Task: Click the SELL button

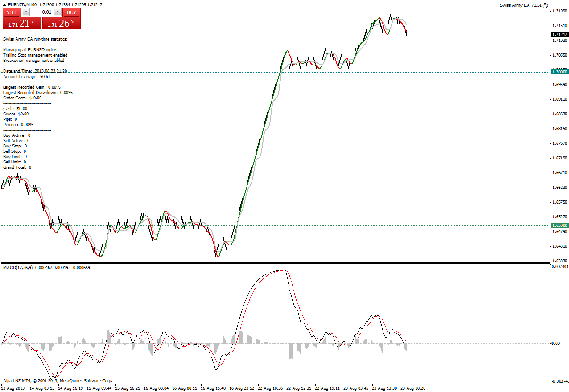Action: 12,12
